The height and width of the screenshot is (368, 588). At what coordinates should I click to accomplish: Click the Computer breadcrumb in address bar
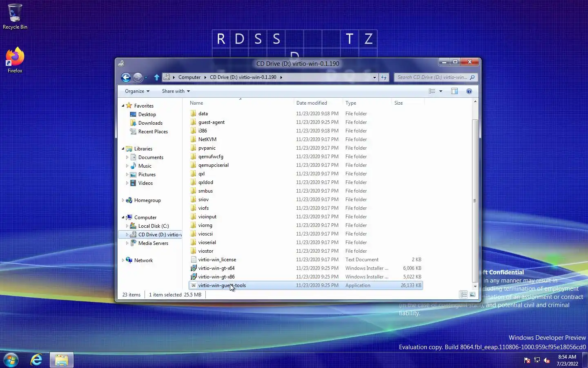pos(189,77)
